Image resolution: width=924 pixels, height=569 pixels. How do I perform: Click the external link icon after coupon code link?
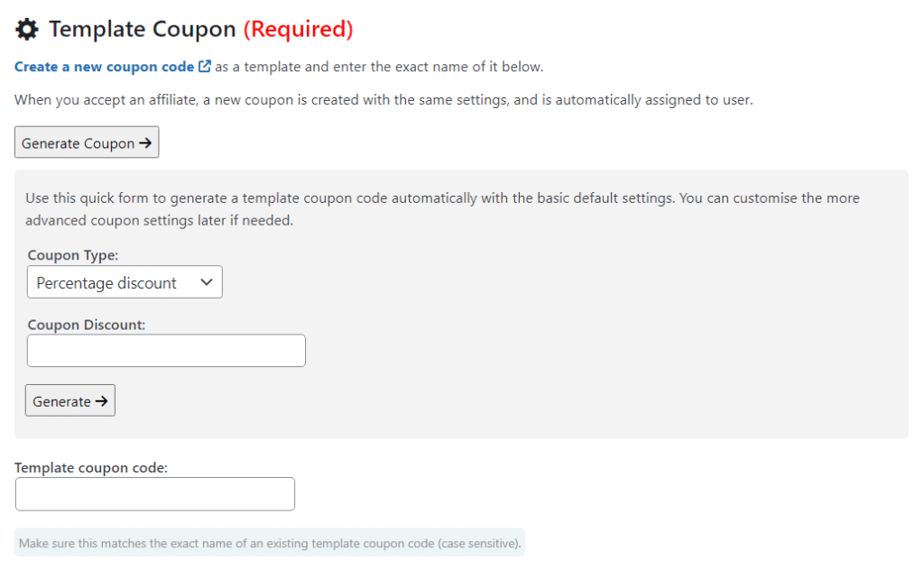click(x=205, y=67)
